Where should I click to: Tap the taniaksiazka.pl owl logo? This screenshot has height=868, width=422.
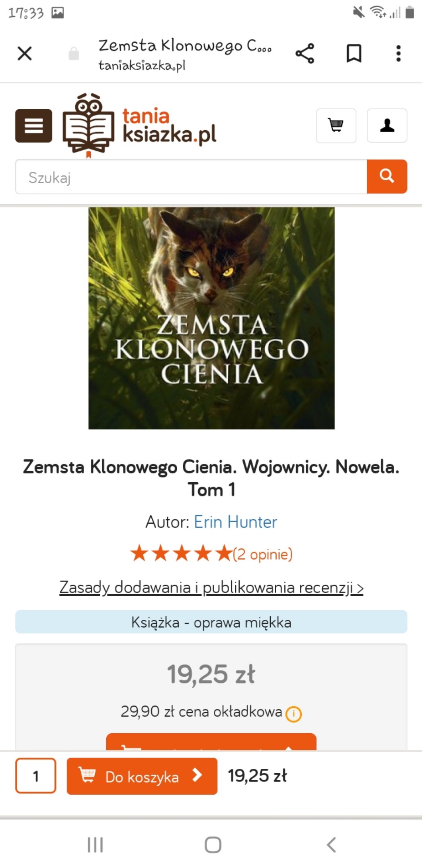coord(139,126)
